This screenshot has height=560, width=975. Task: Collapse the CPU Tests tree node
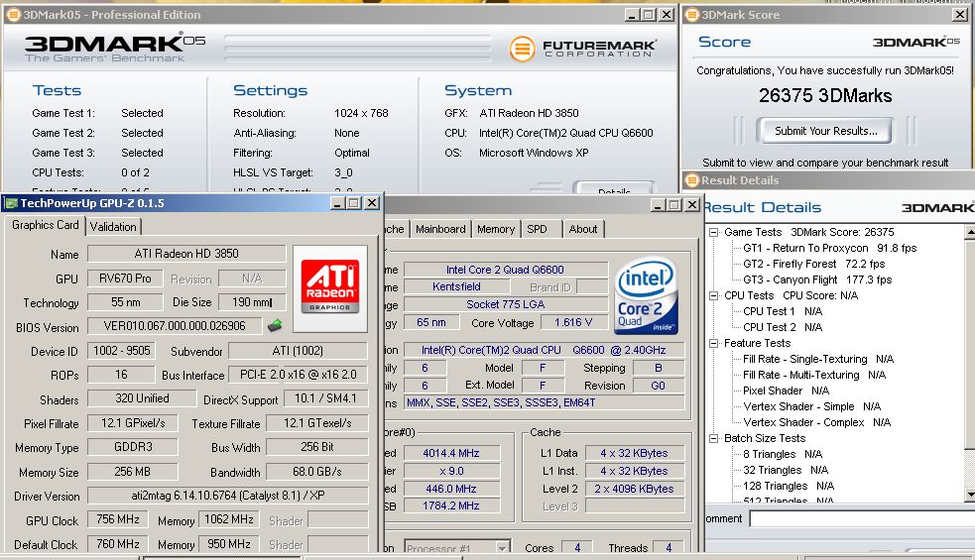click(x=714, y=295)
